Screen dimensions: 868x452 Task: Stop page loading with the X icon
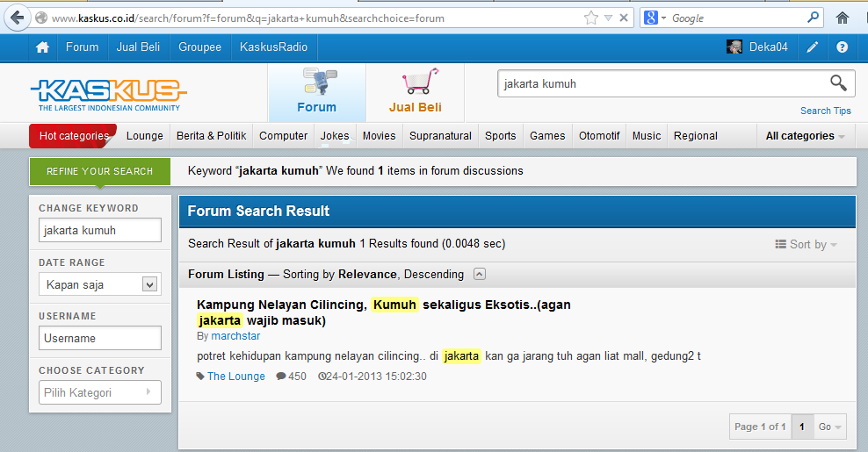click(623, 18)
